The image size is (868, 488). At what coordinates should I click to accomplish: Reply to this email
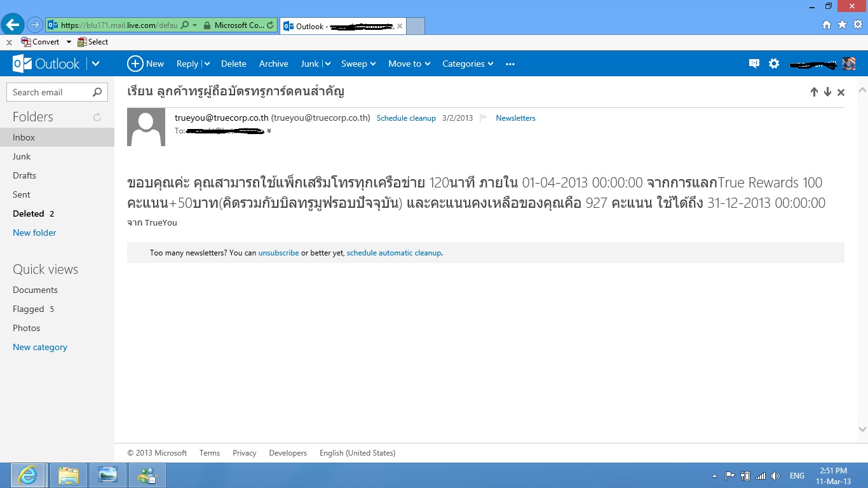pos(187,64)
